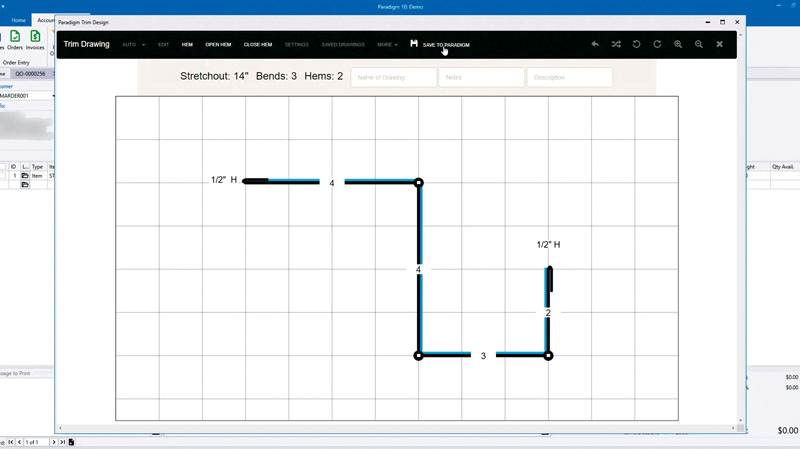This screenshot has width=800, height=449.
Task: Click the Qty Avail. column header
Action: coord(783,167)
